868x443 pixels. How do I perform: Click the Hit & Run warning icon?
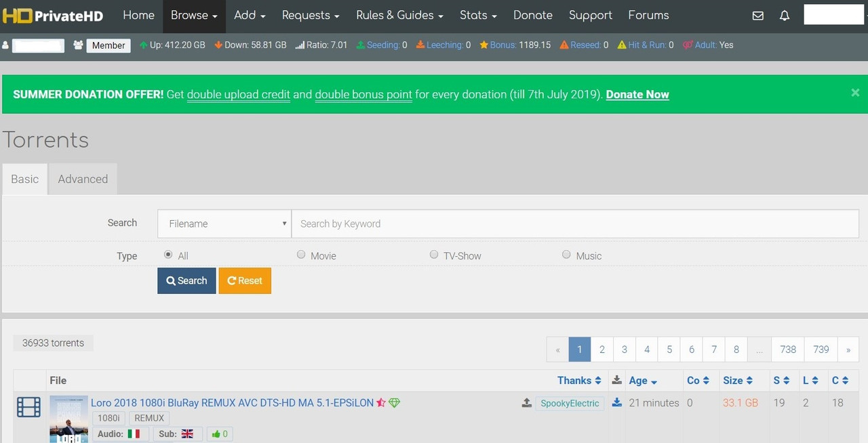point(622,45)
